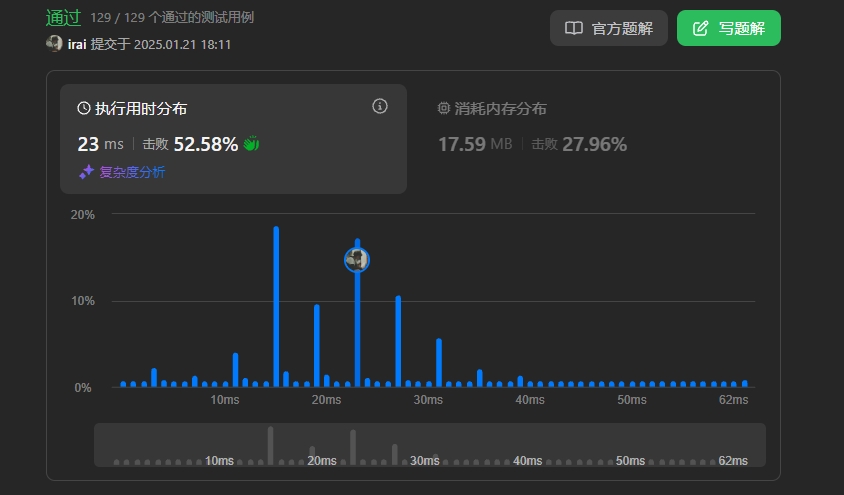Click the clock icon next to 执行用时分布
This screenshot has width=844, height=495.
[x=84, y=108]
